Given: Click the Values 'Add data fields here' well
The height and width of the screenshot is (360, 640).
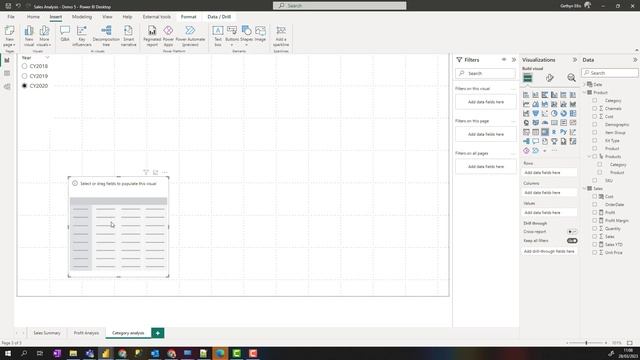Looking at the screenshot, I should click(x=549, y=213).
